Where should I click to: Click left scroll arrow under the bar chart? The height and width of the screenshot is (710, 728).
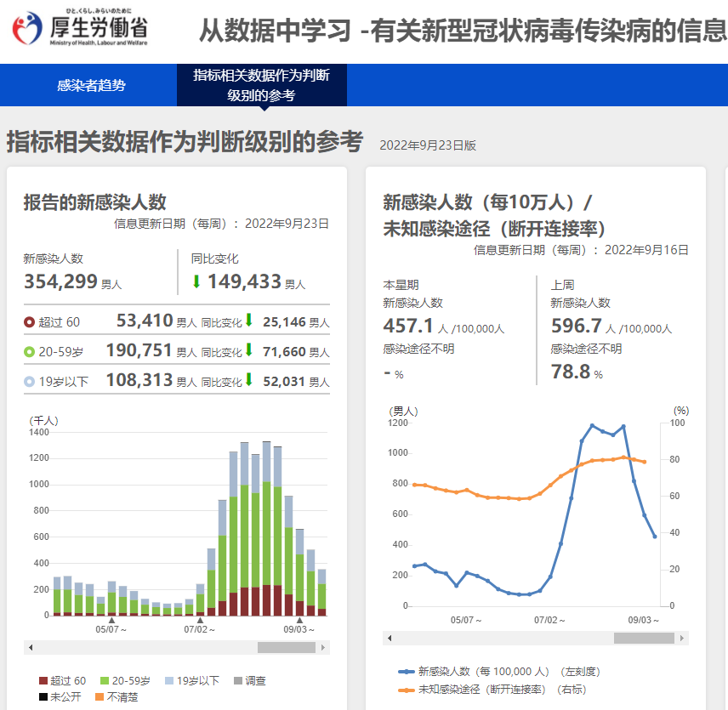coord(31,647)
